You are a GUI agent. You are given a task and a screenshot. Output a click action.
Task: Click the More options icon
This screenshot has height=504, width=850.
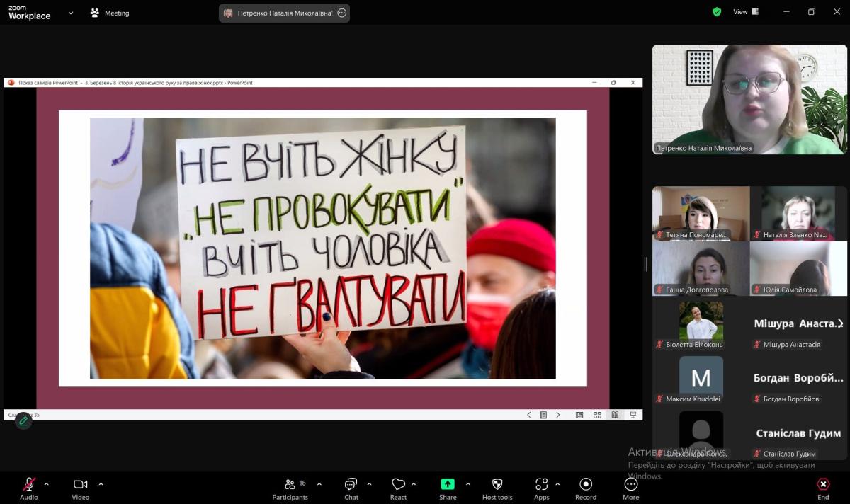[630, 485]
